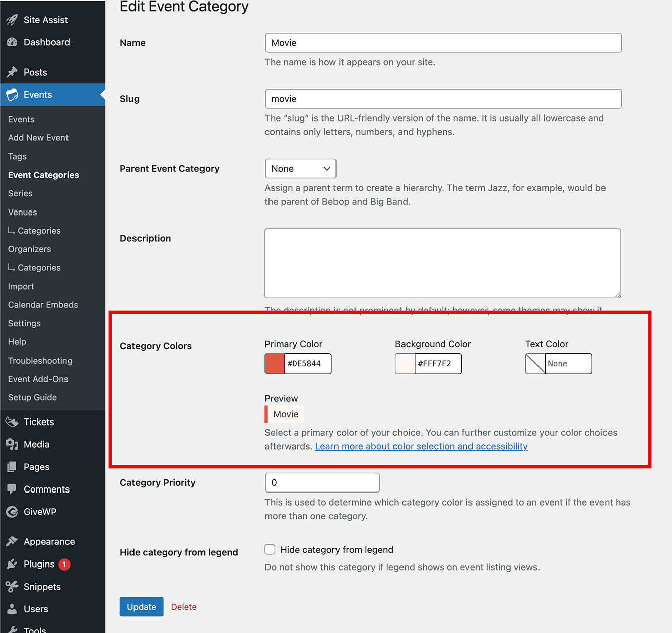Enable the Hide category from legend checkbox
672x633 pixels.
point(270,549)
